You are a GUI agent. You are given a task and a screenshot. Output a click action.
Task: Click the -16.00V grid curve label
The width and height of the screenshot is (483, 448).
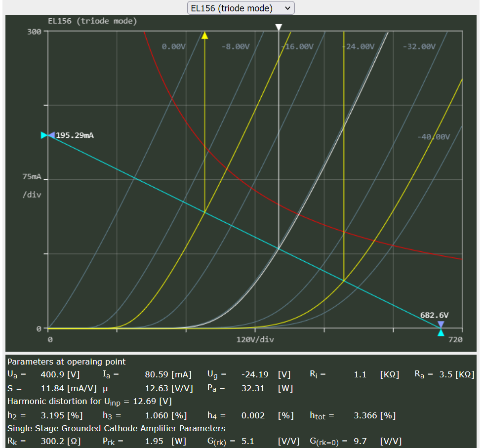(x=298, y=46)
